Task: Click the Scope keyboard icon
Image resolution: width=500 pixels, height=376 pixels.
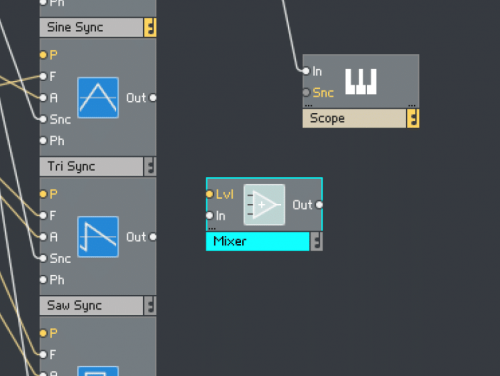Action: [x=361, y=82]
